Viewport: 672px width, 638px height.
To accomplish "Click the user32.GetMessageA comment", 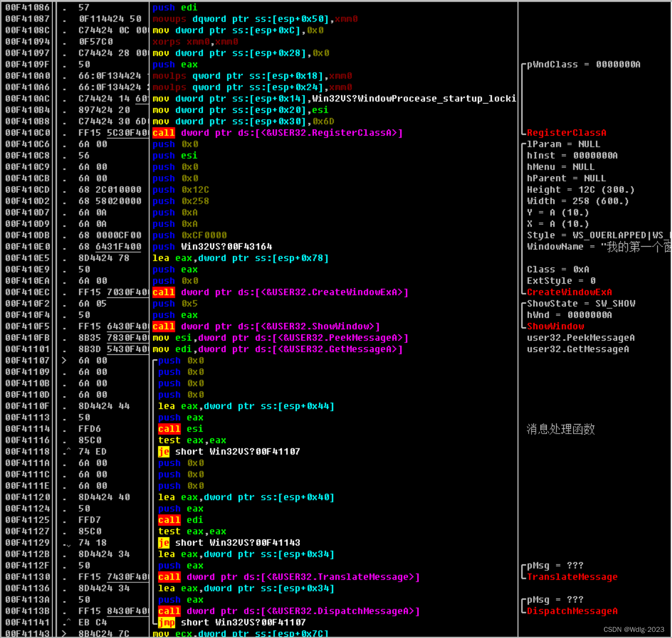I will coord(578,349).
